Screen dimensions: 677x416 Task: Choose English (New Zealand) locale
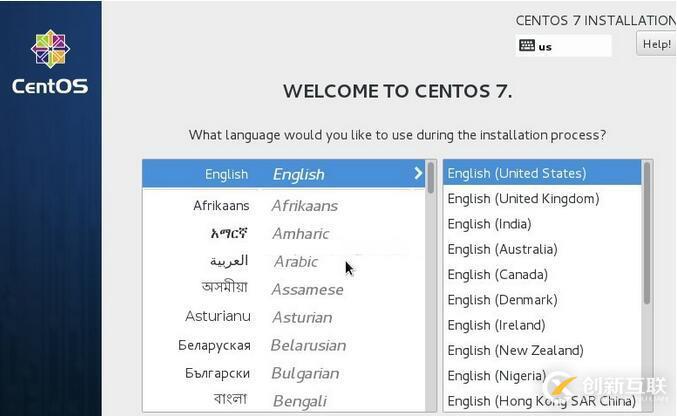(x=542, y=350)
